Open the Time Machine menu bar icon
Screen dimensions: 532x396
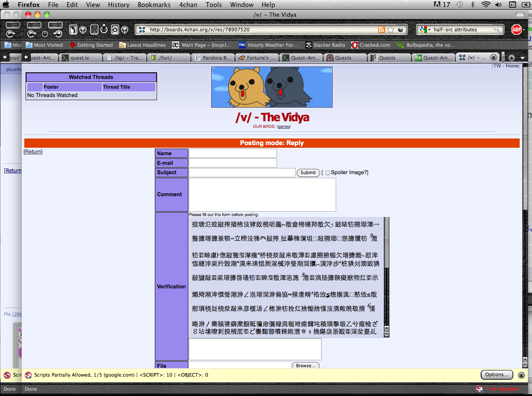[x=459, y=5]
